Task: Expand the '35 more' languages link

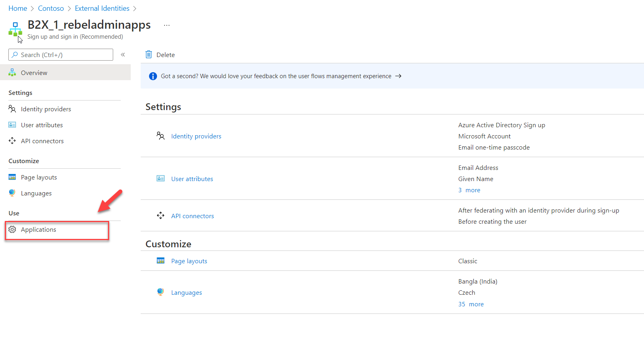Action: (x=471, y=304)
